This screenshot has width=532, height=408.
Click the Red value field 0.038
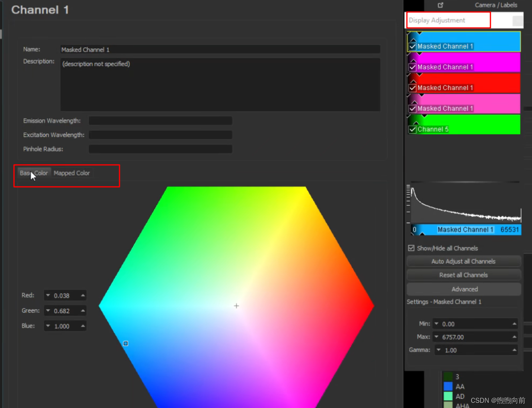[x=65, y=295]
